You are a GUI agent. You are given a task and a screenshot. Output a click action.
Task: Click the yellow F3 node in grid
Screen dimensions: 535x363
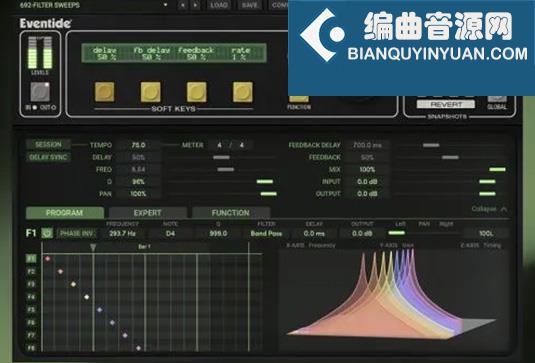point(73,284)
